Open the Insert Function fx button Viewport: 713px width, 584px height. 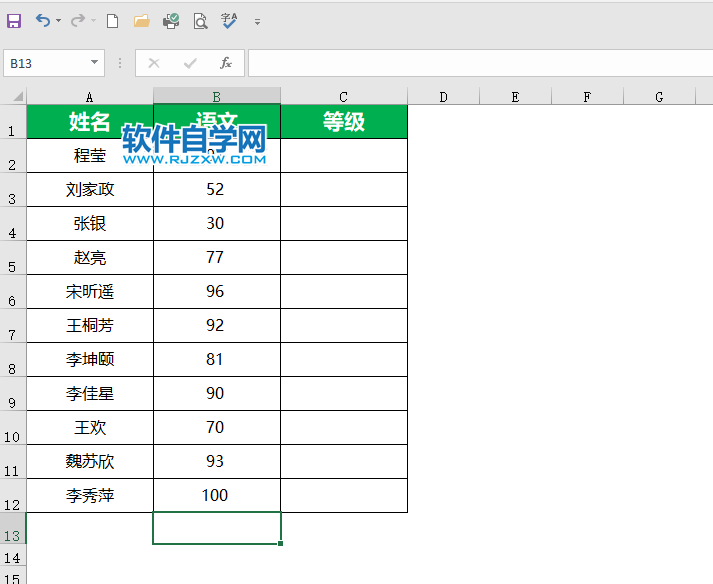coord(226,63)
